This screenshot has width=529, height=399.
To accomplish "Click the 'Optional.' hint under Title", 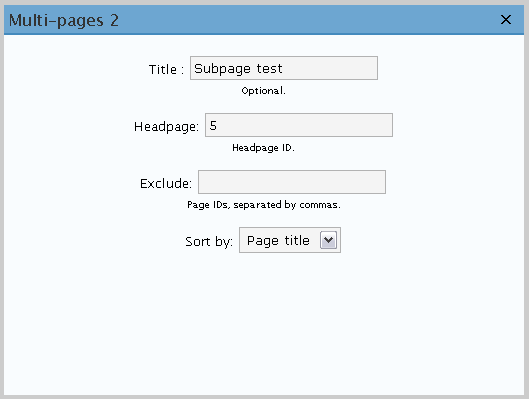I will (x=263, y=91).
